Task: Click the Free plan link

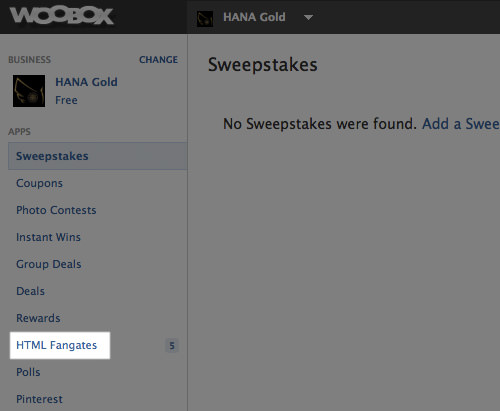Action: pyautogui.click(x=66, y=100)
